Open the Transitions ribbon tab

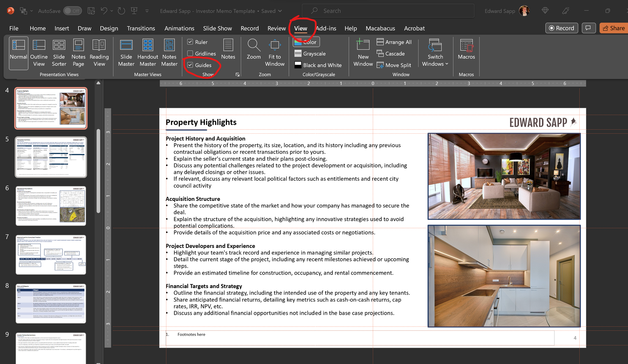tap(141, 28)
